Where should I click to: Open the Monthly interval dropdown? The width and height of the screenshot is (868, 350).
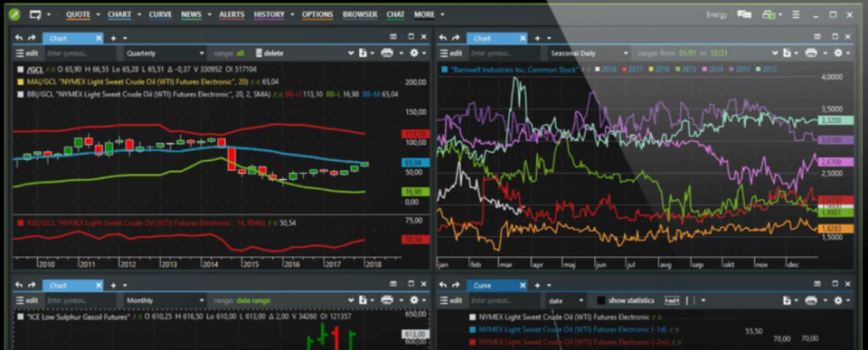coord(165,300)
